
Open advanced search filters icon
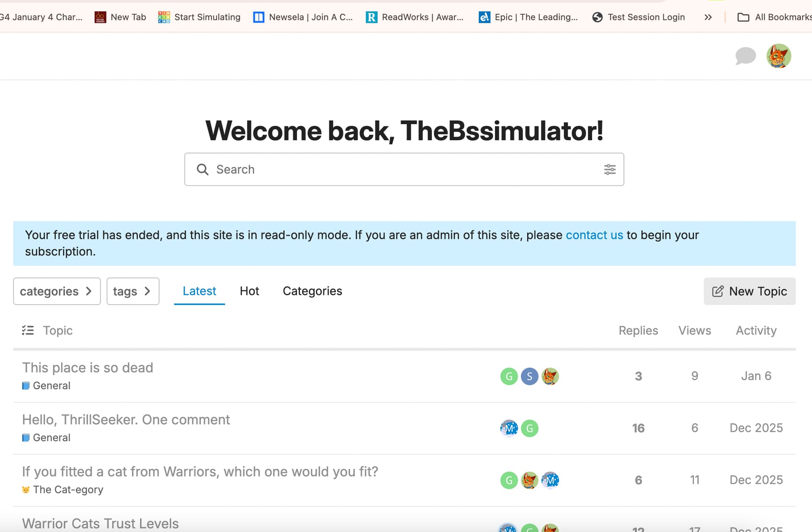tap(609, 169)
